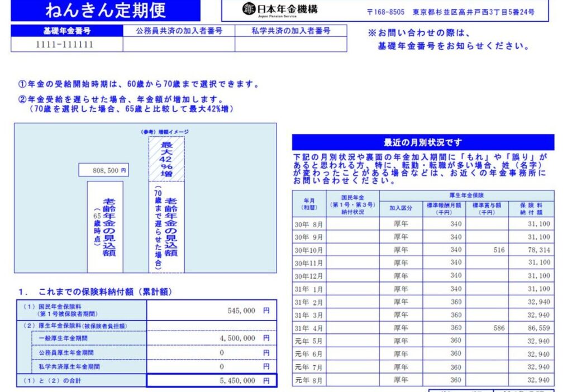Viewport: 572px width, 392px height.
Task: Click the Japan Pension Service logo emblem
Action: pyautogui.click(x=249, y=9)
